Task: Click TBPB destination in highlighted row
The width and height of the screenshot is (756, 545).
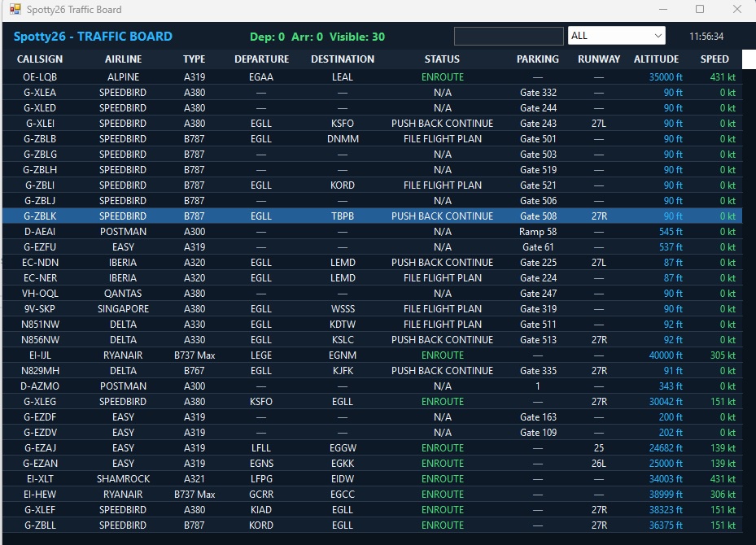Action: [343, 216]
